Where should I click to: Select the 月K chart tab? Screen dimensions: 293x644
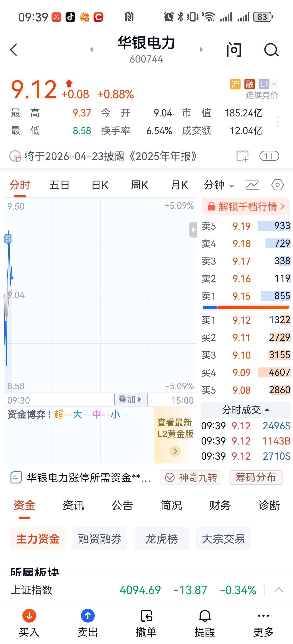179,185
